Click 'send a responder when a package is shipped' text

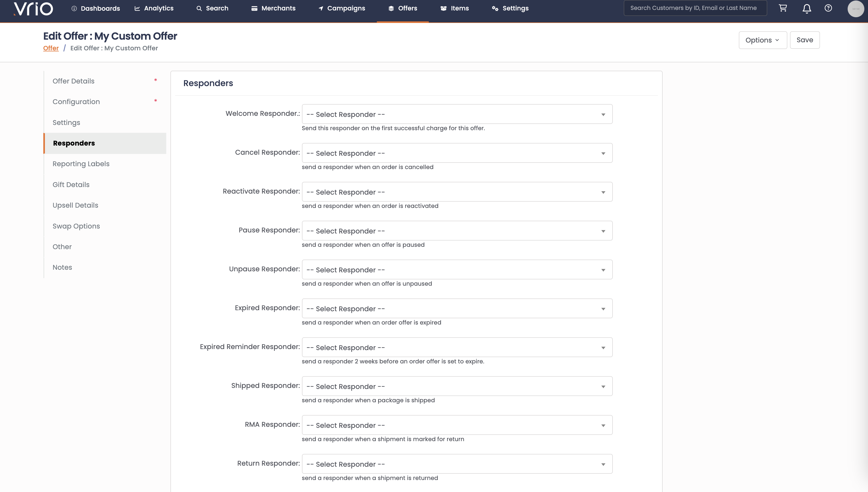(x=368, y=400)
